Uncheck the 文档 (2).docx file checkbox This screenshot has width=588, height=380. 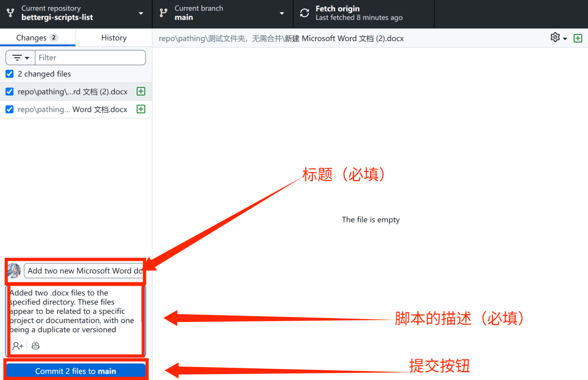click(9, 92)
